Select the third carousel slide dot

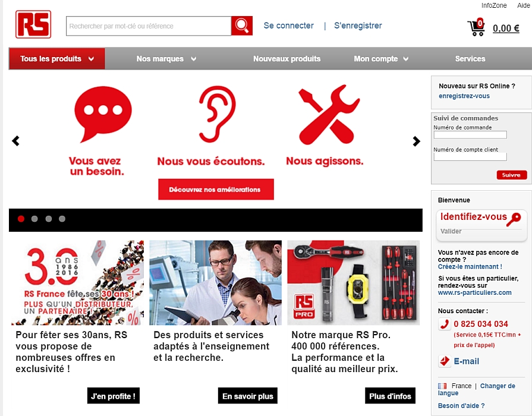click(x=49, y=219)
